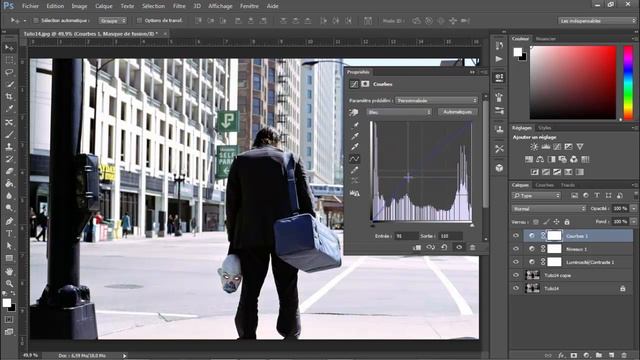The image size is (640, 360).
Task: Add a Levels adjustment from Réglages panel
Action: (x=546, y=147)
